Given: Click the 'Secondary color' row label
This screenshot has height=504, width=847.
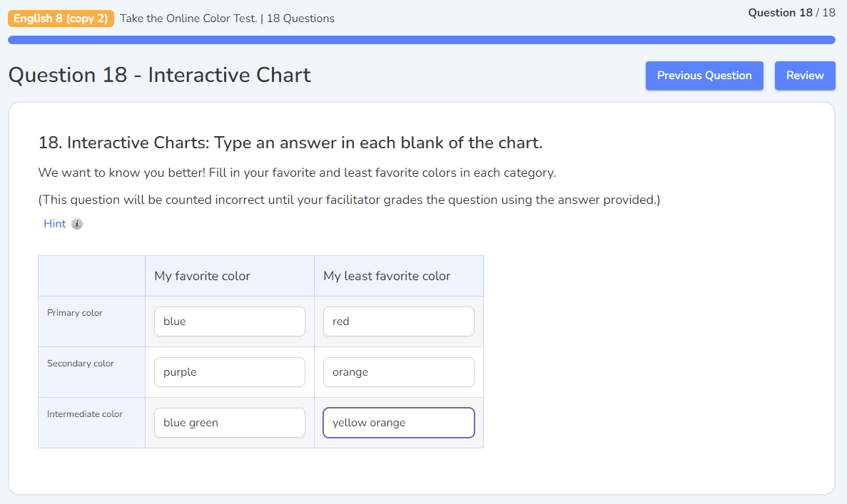Looking at the screenshot, I should pyautogui.click(x=81, y=364).
